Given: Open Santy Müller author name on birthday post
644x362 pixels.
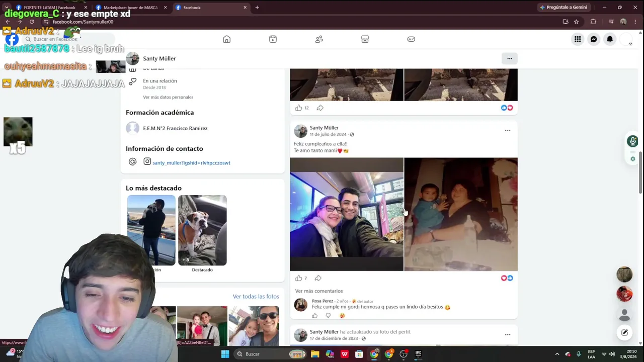Looking at the screenshot, I should coord(324,128).
